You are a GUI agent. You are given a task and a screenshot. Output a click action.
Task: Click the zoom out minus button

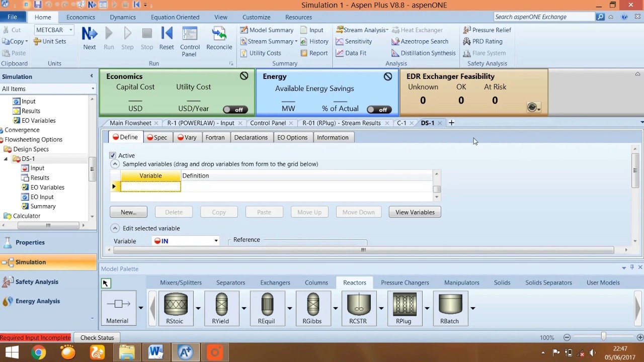[x=567, y=337]
